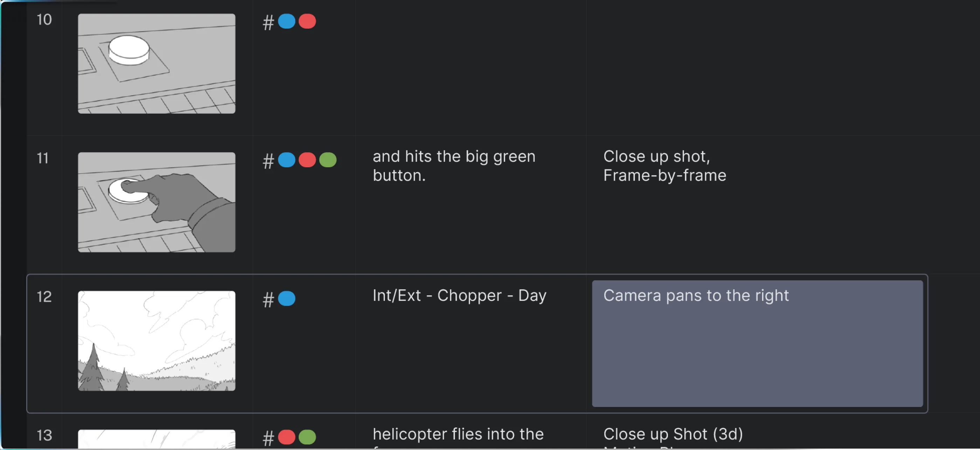Screen dimensions: 980x450
Task: Click the red tag dot in row 11
Action: (307, 160)
